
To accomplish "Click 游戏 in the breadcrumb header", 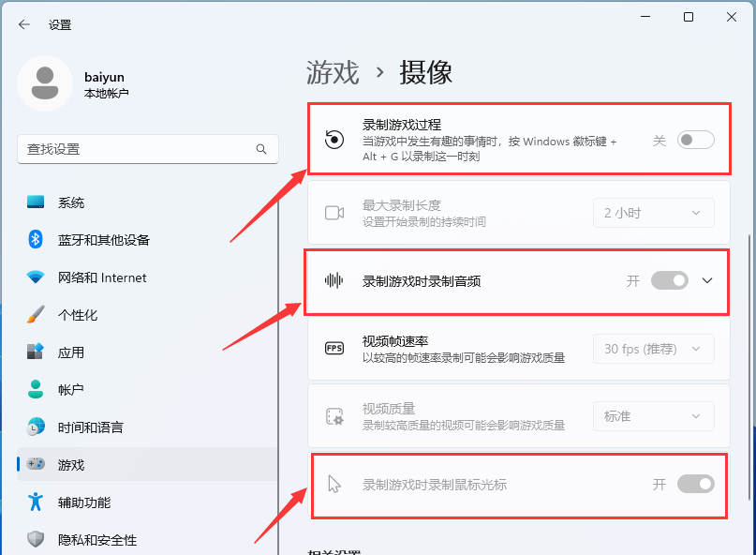I will (x=330, y=71).
